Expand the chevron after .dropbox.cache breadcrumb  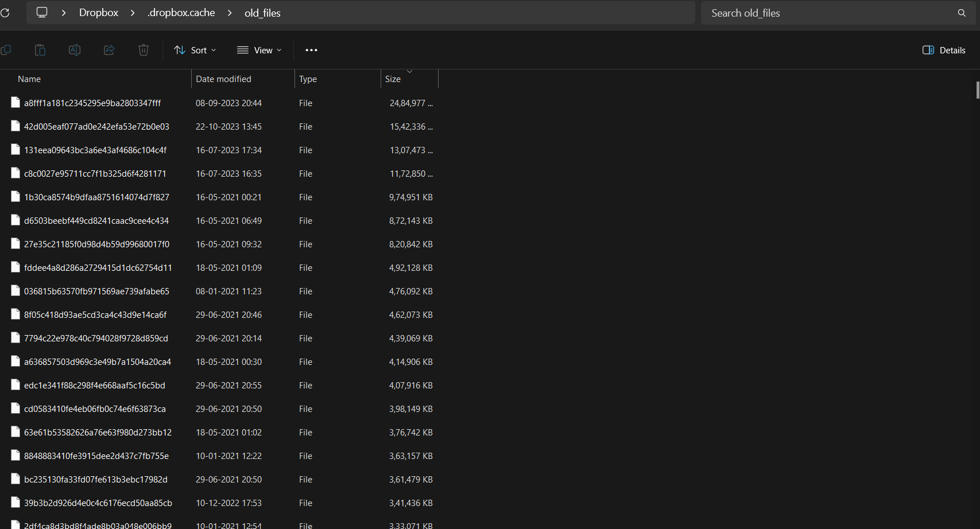pyautogui.click(x=230, y=13)
